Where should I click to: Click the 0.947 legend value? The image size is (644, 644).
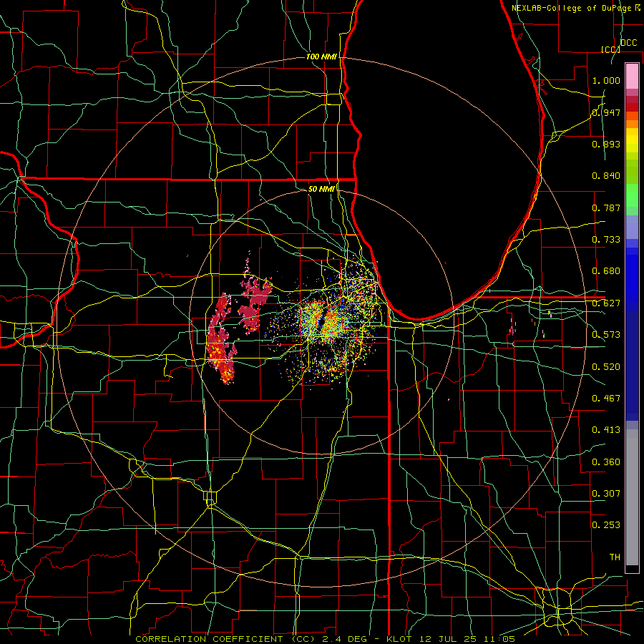[x=606, y=112]
